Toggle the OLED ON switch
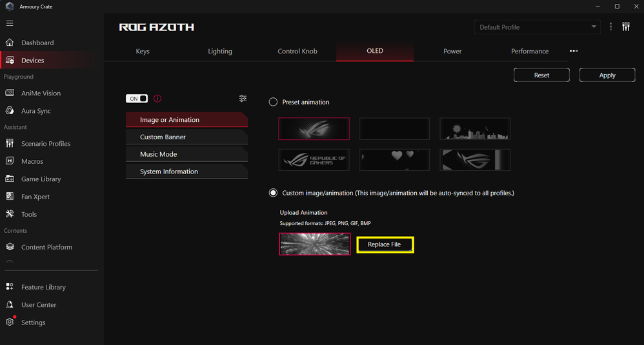The image size is (644, 345). tap(137, 99)
